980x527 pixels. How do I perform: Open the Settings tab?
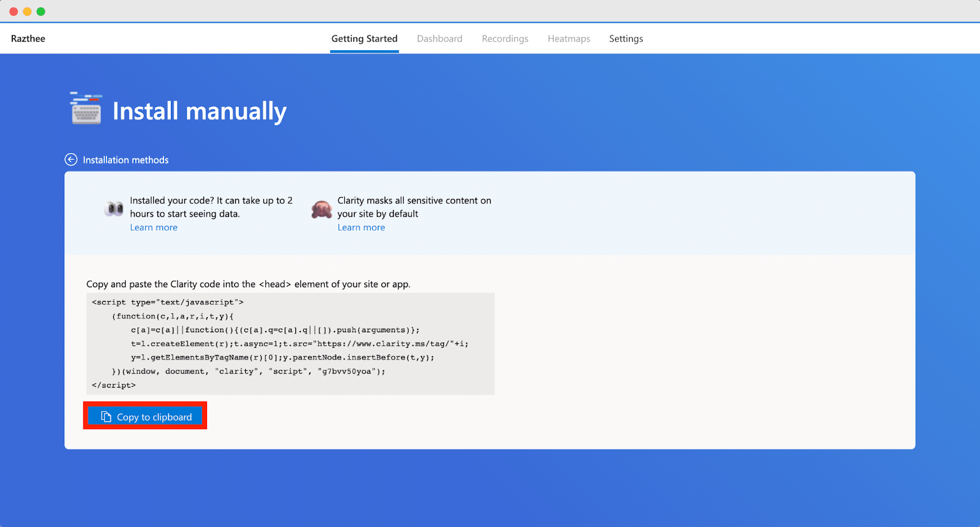pos(626,39)
